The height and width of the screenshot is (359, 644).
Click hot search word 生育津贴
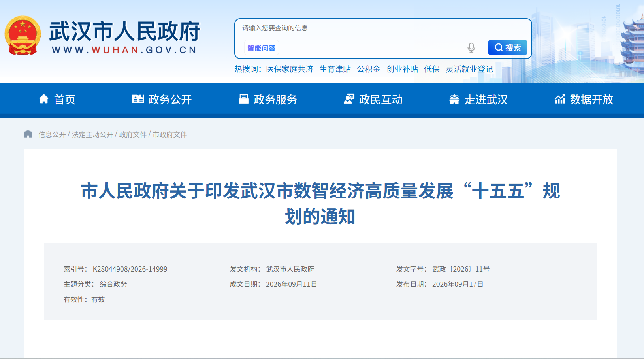335,69
